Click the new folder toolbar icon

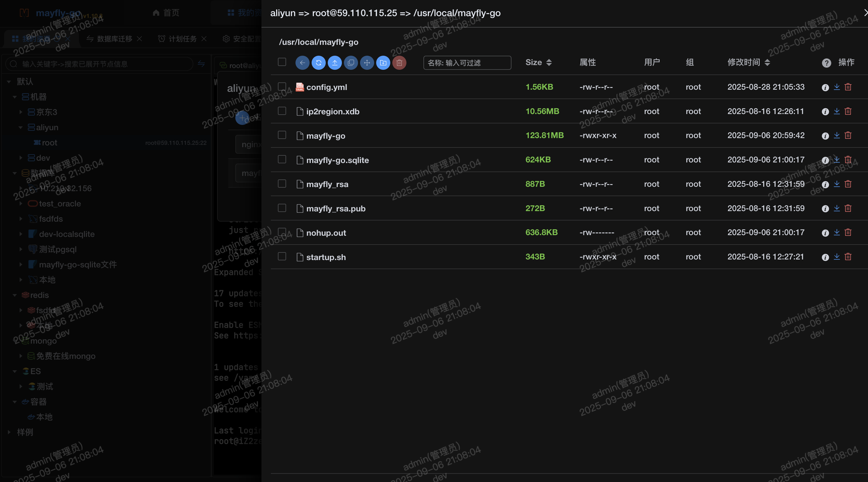[x=383, y=63]
